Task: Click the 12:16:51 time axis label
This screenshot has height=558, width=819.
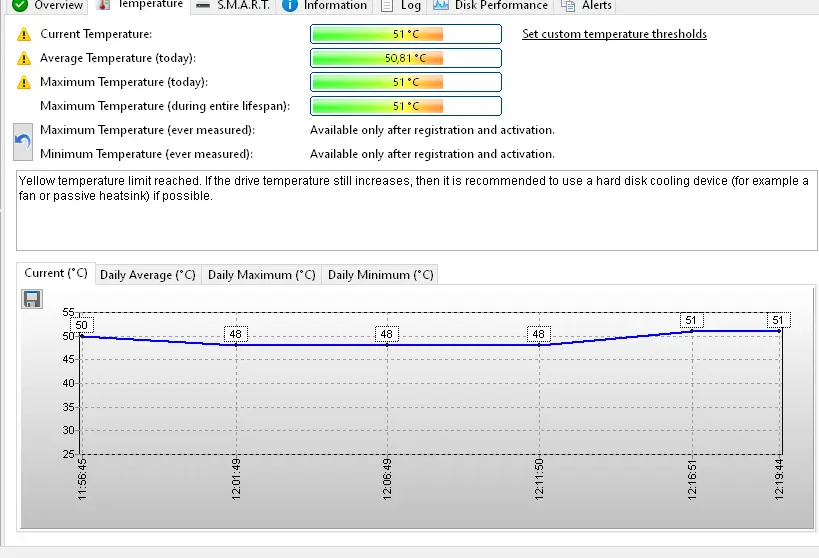Action: 692,479
